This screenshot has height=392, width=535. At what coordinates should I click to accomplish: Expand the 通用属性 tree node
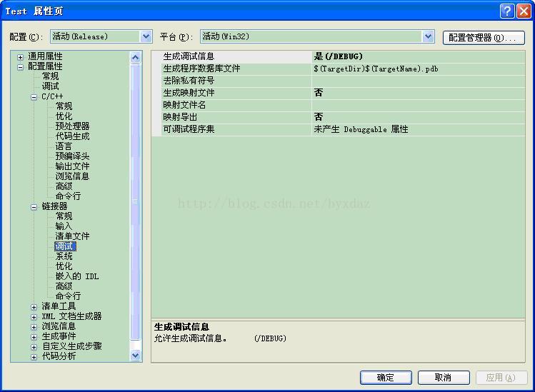pyautogui.click(x=20, y=57)
